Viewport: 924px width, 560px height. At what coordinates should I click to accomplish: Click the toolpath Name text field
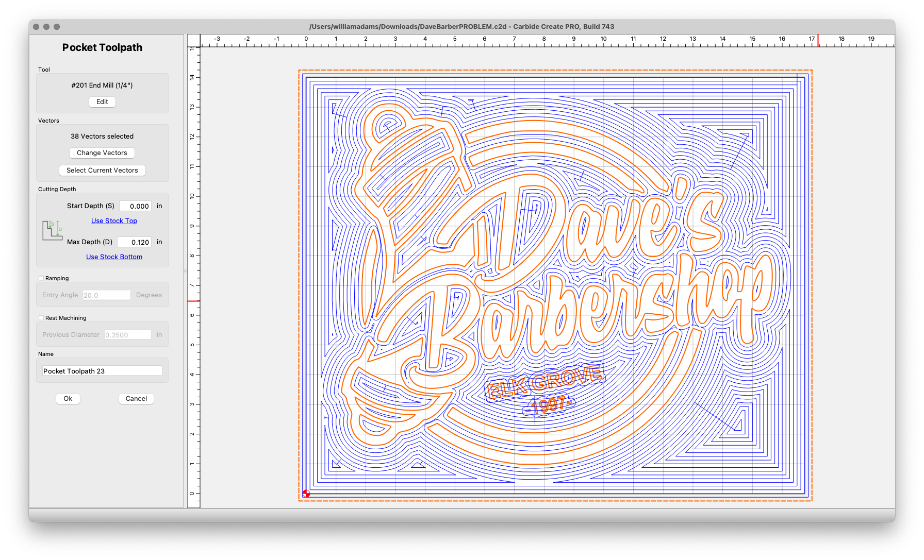click(x=102, y=371)
